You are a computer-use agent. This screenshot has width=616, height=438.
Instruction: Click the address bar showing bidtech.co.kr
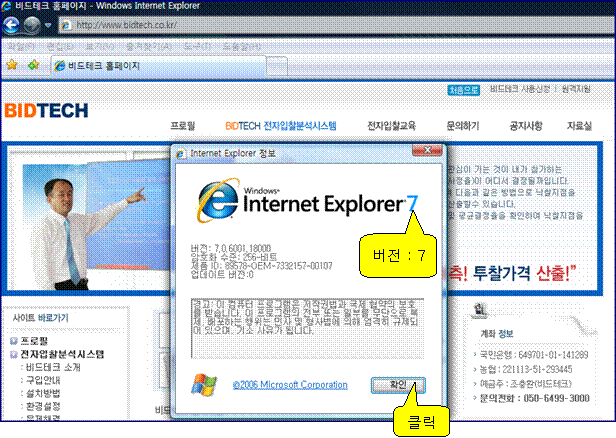(337, 25)
